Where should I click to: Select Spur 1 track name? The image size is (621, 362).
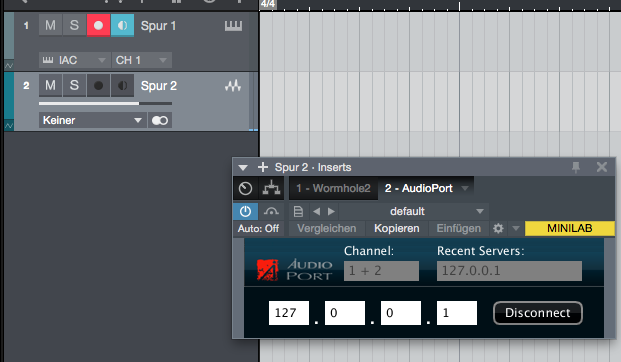(x=158, y=26)
